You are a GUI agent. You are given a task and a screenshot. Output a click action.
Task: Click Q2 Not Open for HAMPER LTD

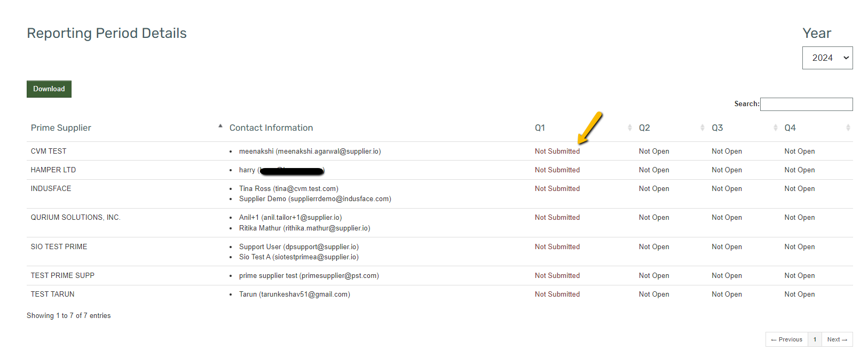(x=654, y=170)
